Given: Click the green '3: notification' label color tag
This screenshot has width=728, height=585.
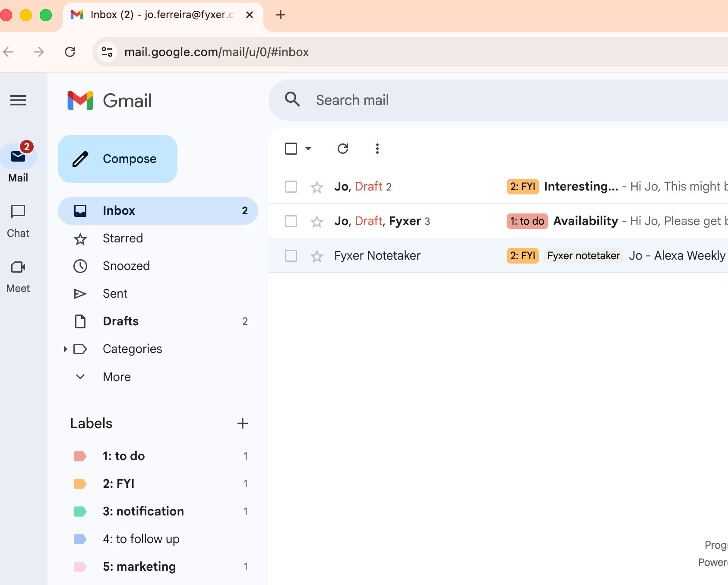Looking at the screenshot, I should point(80,512).
